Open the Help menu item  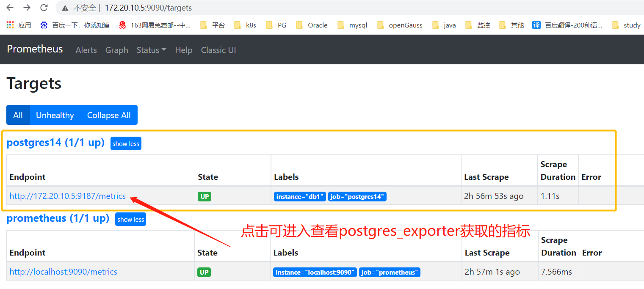point(183,50)
